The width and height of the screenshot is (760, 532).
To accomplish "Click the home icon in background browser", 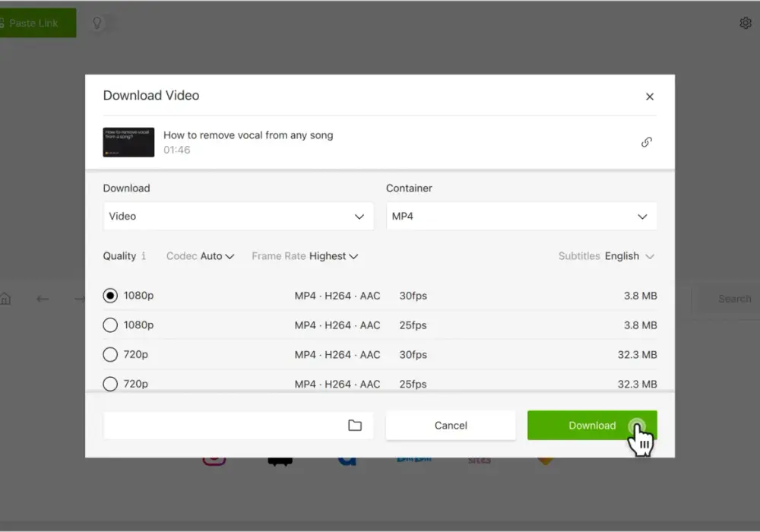I will [5, 299].
